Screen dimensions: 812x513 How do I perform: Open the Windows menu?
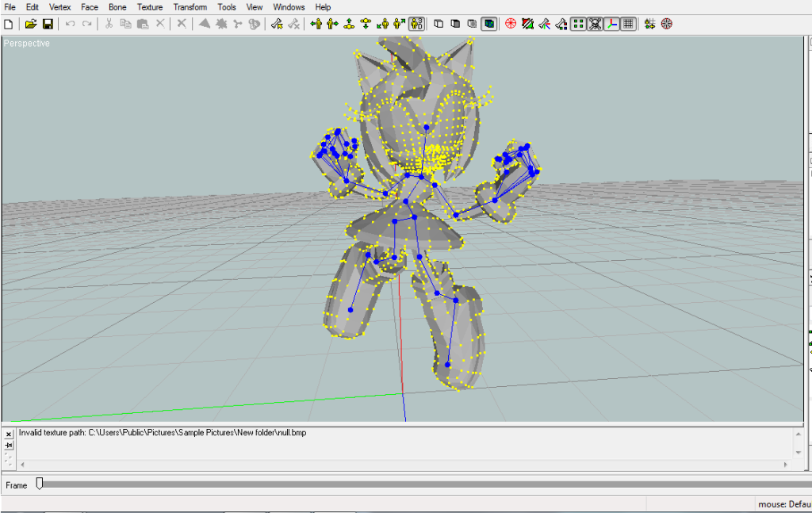(x=289, y=7)
